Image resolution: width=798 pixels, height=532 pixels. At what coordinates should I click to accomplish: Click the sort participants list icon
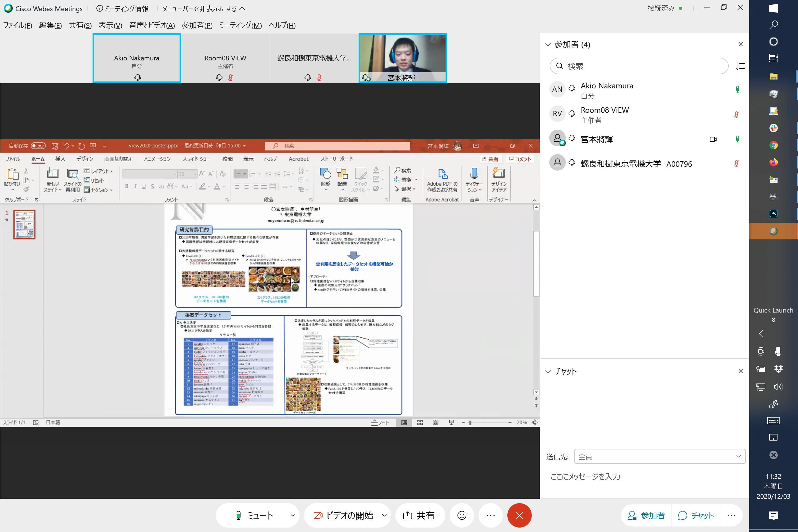coord(740,66)
